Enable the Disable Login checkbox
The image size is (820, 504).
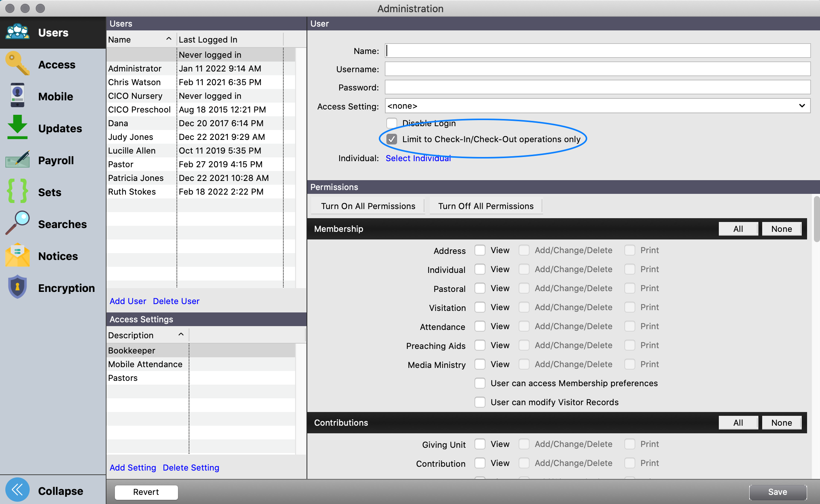point(392,123)
